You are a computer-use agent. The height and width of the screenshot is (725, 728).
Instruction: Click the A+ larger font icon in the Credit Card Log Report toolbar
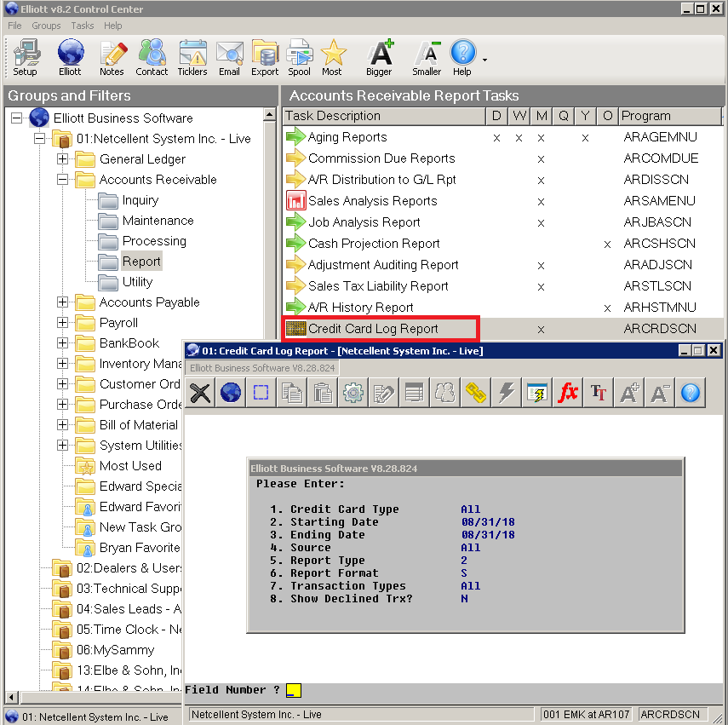(x=629, y=393)
